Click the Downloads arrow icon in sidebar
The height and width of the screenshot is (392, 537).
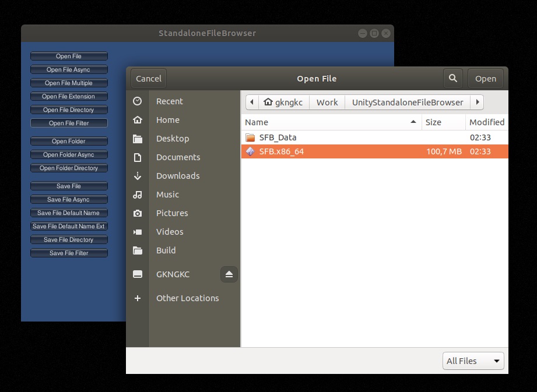[x=138, y=176]
